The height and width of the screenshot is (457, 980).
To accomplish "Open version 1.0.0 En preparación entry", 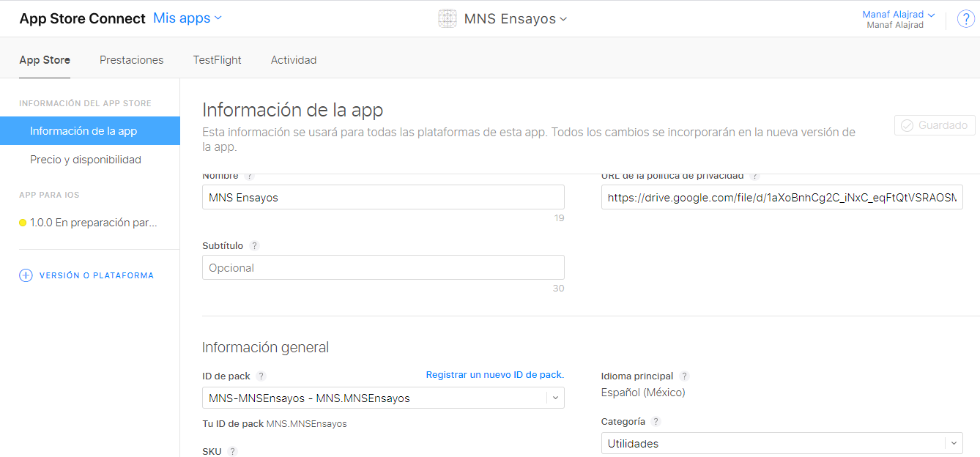I will pyautogui.click(x=90, y=223).
